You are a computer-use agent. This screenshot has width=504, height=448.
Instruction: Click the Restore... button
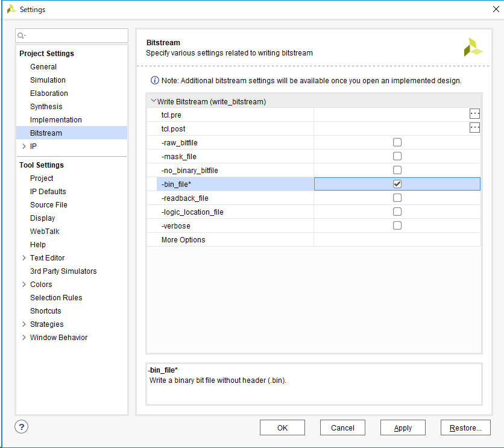465,427
